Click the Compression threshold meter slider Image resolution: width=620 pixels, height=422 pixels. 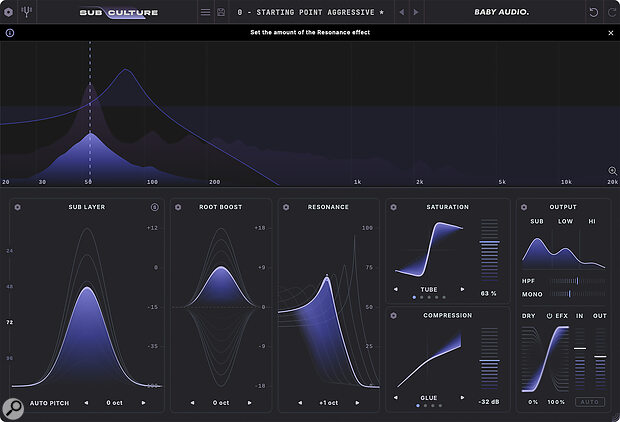coord(490,358)
